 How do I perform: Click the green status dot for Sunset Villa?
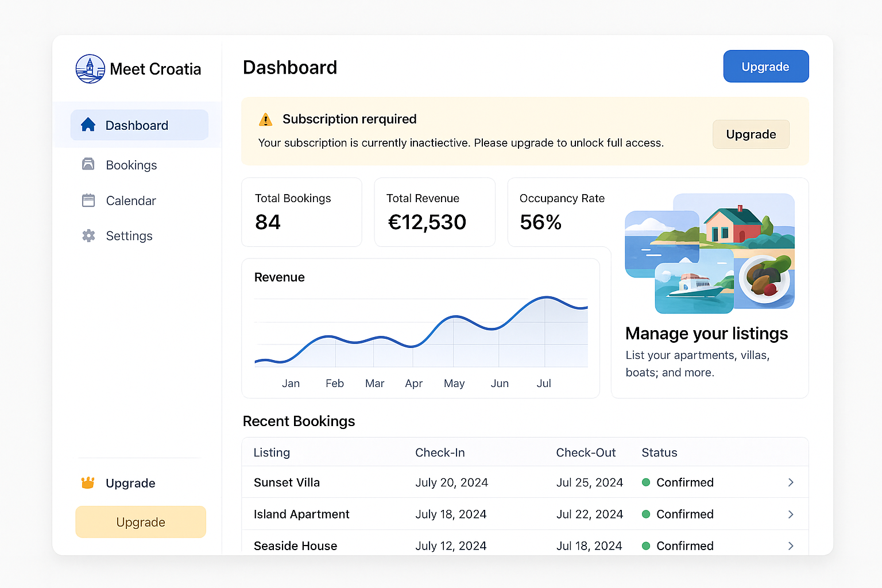click(646, 482)
